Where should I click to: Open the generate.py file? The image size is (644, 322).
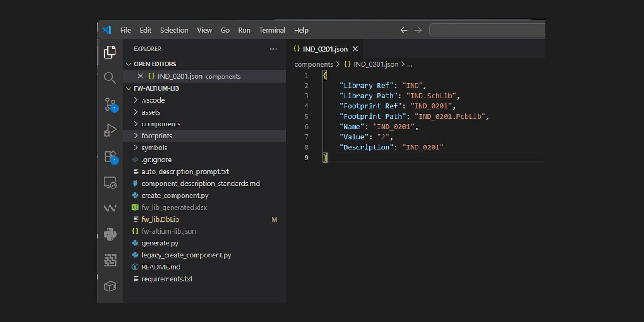click(x=160, y=243)
